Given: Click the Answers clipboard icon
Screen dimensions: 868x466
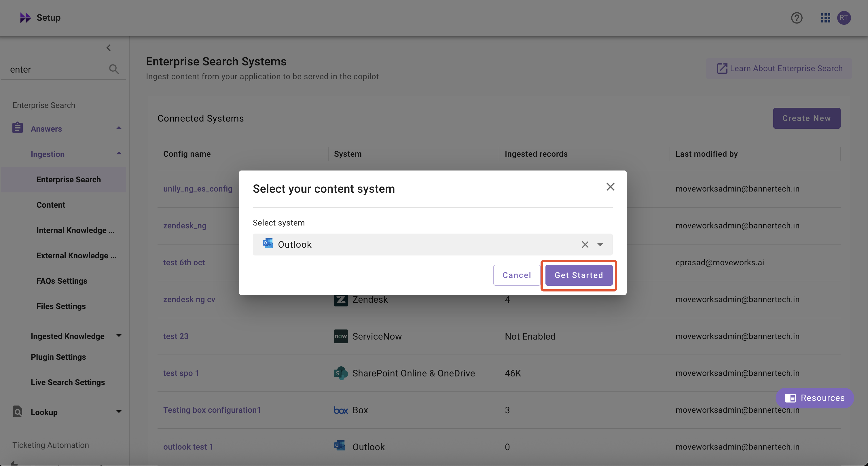Looking at the screenshot, I should (18, 128).
